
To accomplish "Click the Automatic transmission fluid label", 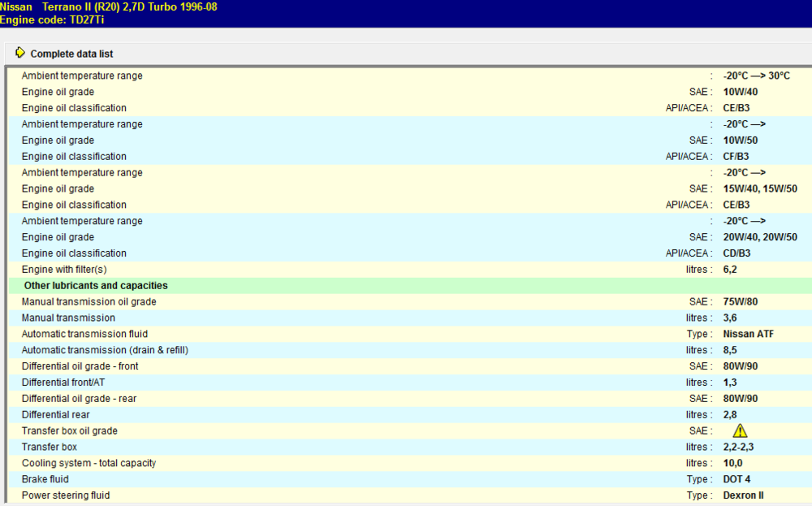I will point(84,334).
